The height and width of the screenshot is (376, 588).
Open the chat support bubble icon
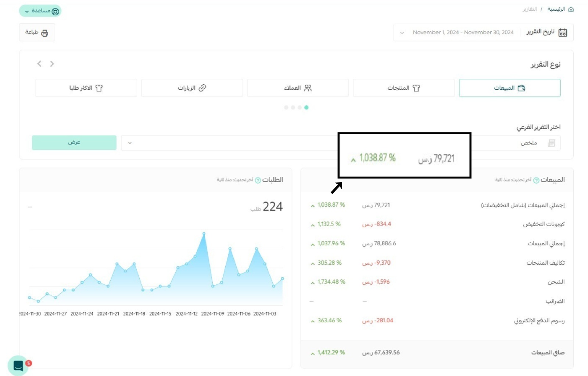18,365
